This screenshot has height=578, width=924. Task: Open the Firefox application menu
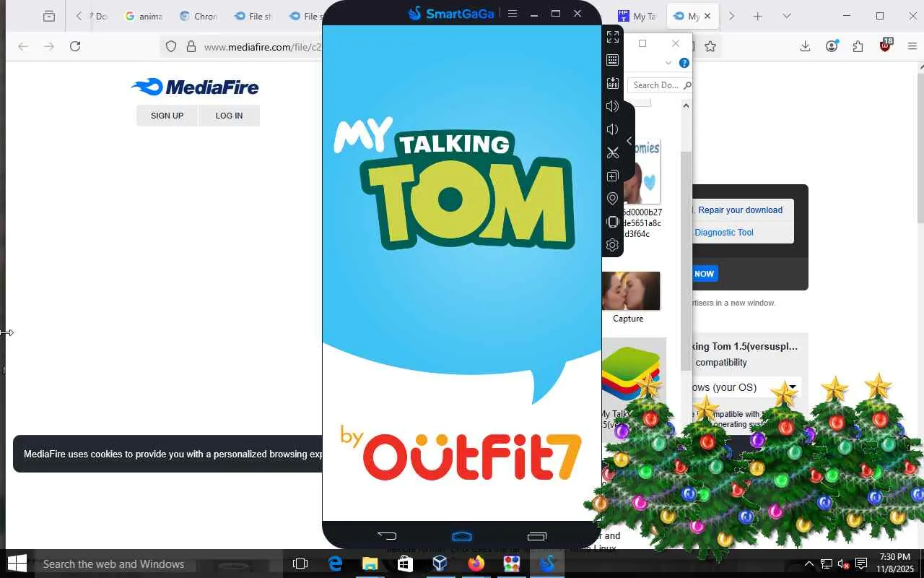(x=912, y=46)
